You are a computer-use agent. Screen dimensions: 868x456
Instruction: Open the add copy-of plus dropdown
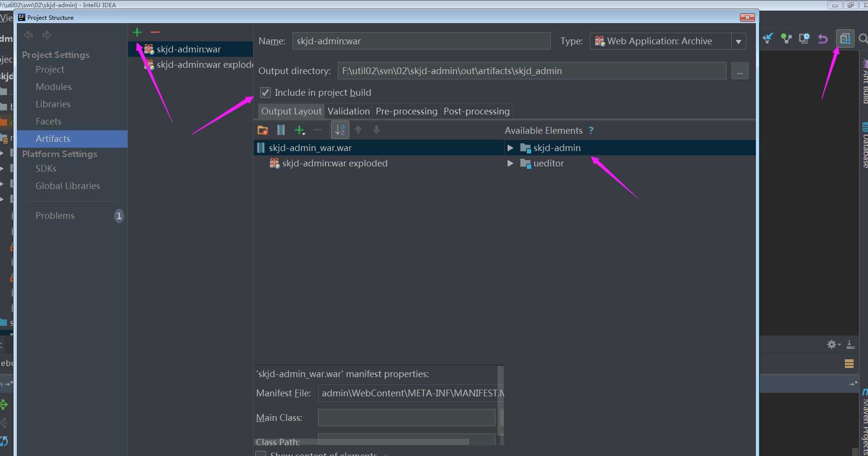pos(300,130)
